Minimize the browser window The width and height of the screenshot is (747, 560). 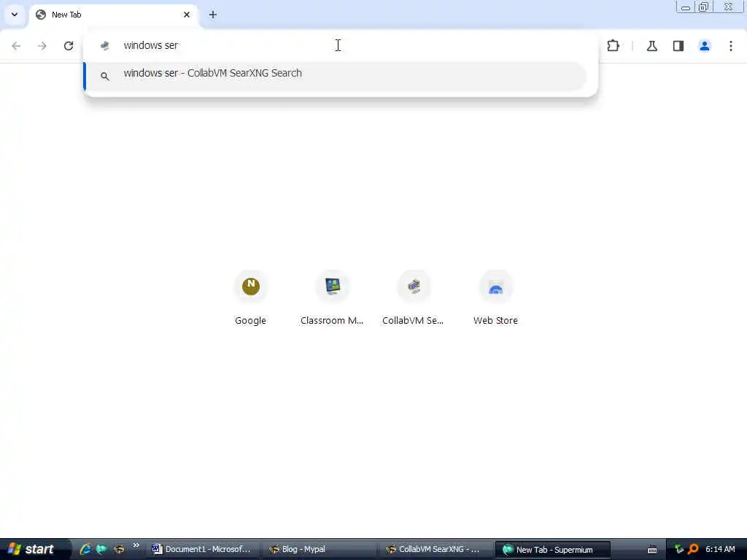(x=686, y=7)
